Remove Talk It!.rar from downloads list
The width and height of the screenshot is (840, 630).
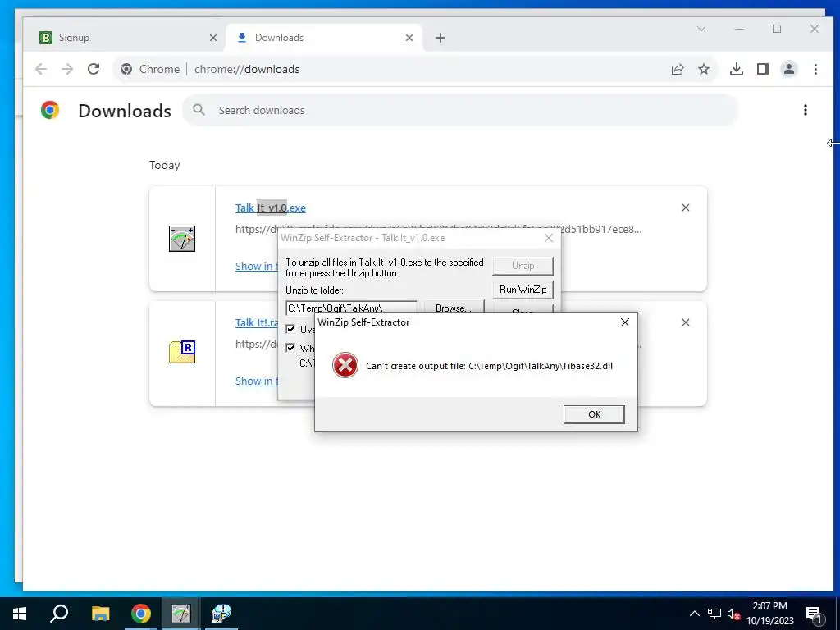(685, 322)
